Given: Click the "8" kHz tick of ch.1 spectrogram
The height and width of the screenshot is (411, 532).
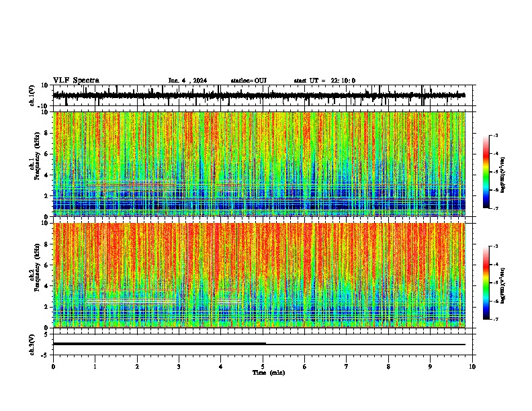Looking at the screenshot, I should pyautogui.click(x=47, y=133).
